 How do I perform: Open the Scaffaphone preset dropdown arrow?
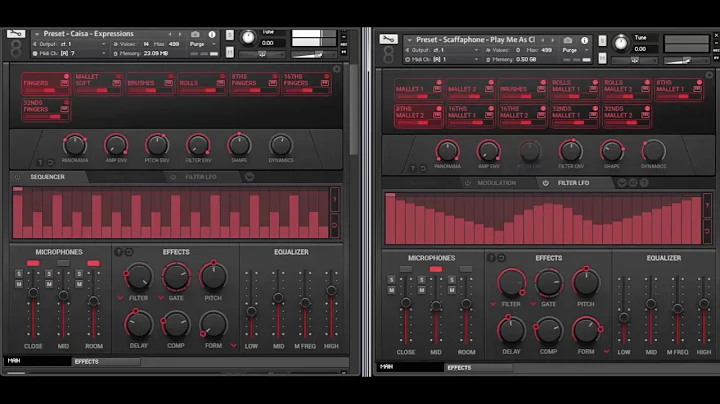[410, 40]
